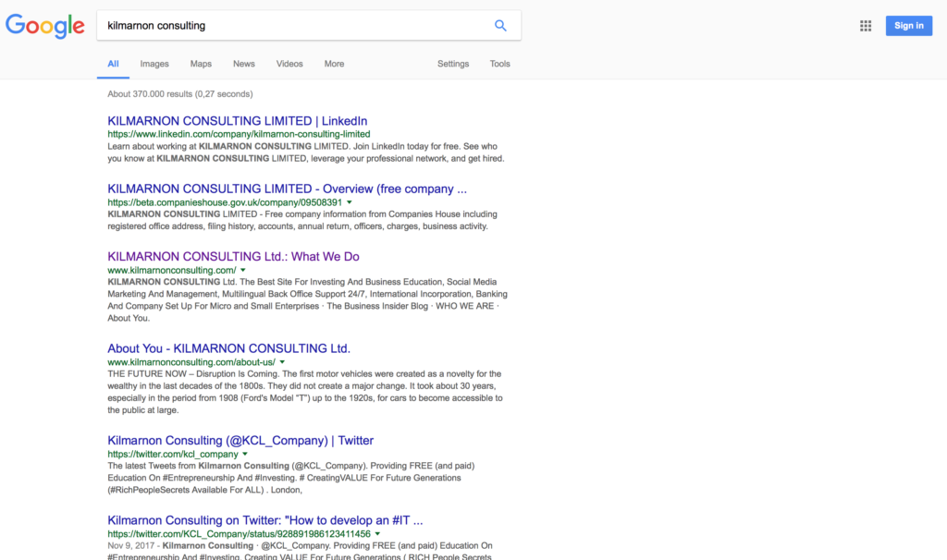This screenshot has height=560, width=947.
Task: Open KILMARNON CONSULTING Ltd.: What We Do
Action: tap(233, 257)
